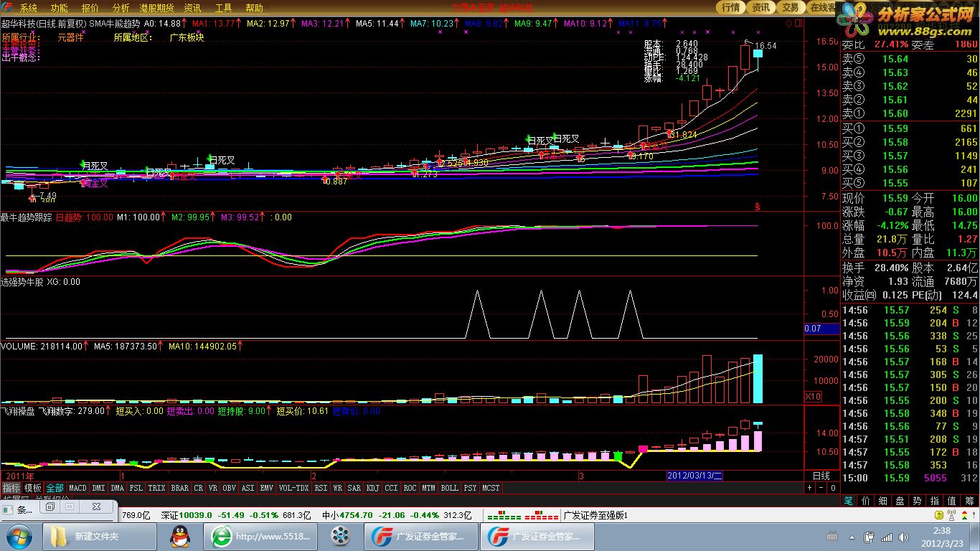Switch to the CR indicator
The width and height of the screenshot is (980, 551).
point(199,488)
